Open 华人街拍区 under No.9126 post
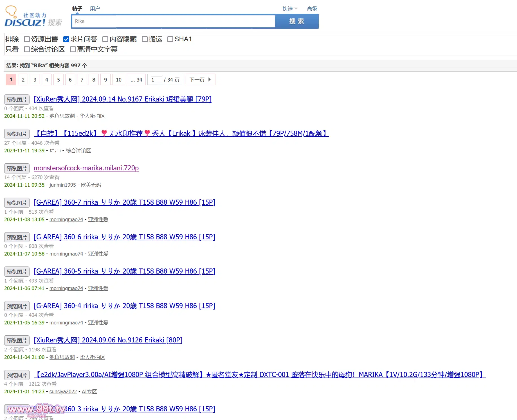 tap(92, 357)
